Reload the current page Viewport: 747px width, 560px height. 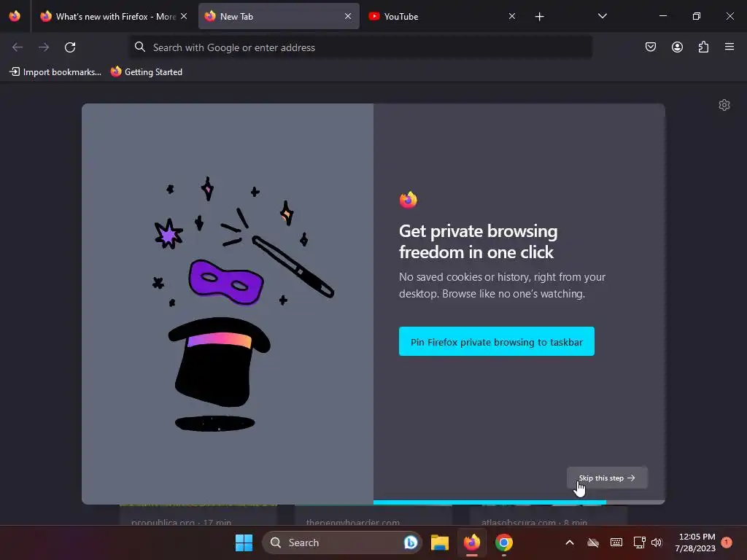tap(70, 47)
